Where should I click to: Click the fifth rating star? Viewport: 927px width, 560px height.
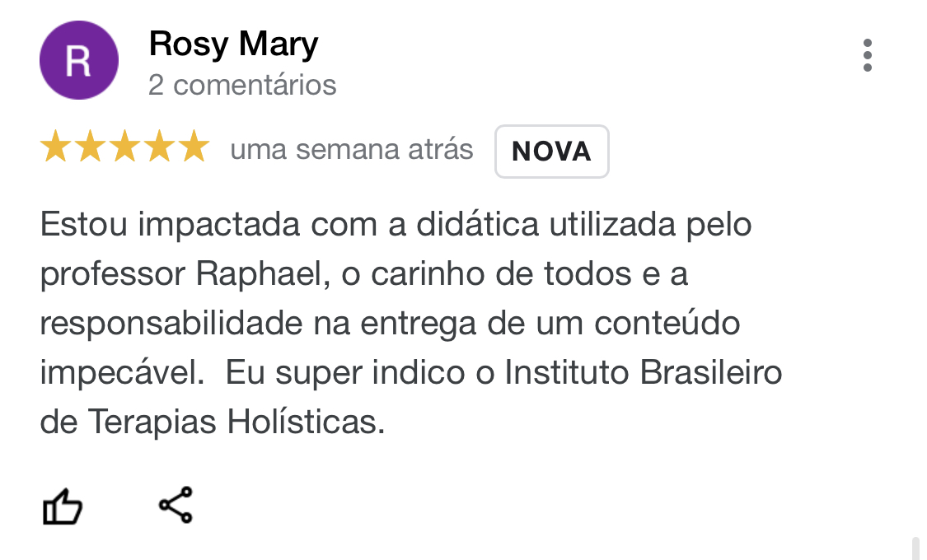pyautogui.click(x=194, y=148)
